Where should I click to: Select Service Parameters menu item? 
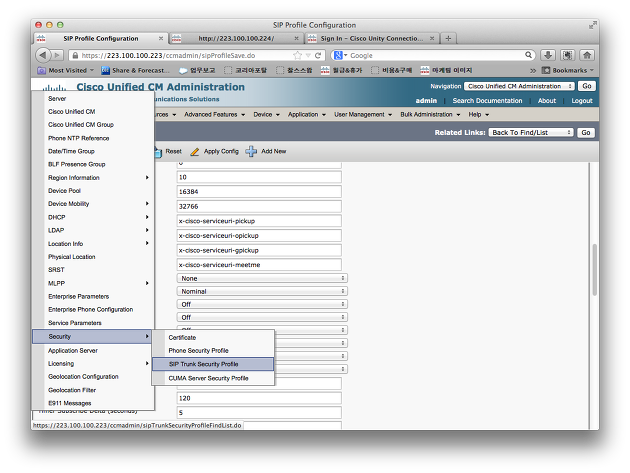pos(93,323)
